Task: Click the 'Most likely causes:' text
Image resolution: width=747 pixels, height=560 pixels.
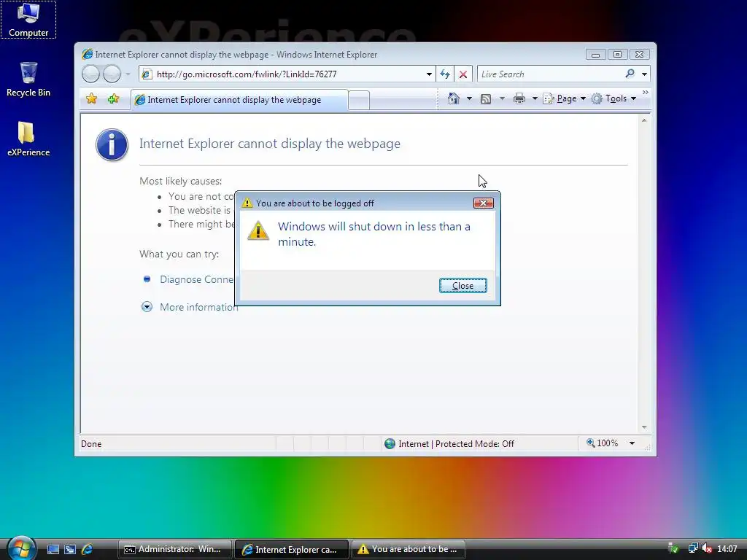Action: click(x=181, y=182)
